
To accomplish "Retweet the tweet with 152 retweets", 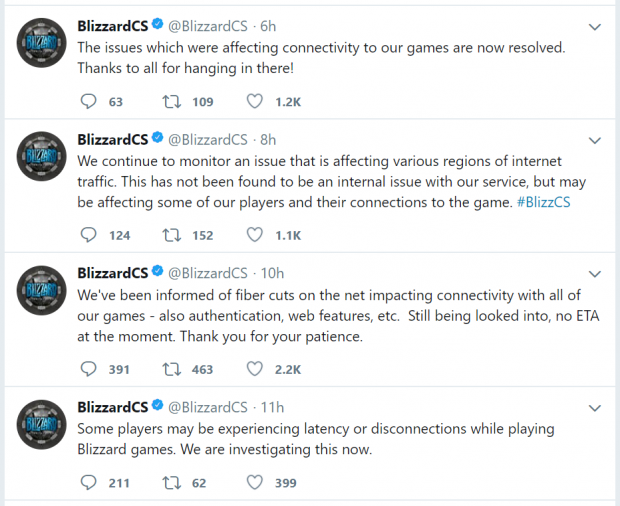I will (173, 235).
